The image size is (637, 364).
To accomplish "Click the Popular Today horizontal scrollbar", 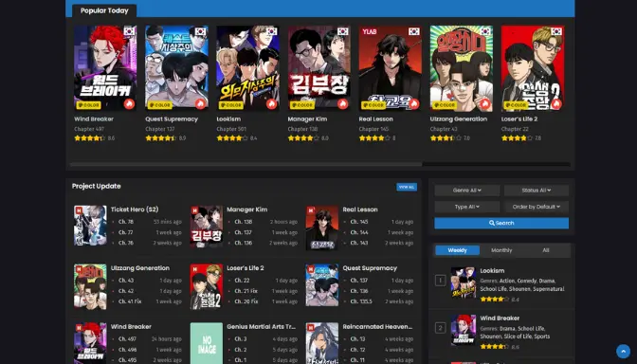I will coord(246,165).
